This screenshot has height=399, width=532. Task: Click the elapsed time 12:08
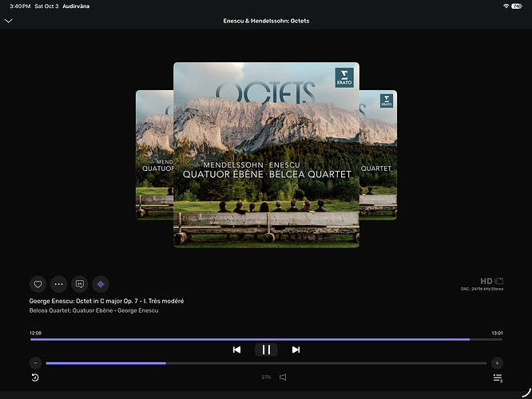click(35, 334)
